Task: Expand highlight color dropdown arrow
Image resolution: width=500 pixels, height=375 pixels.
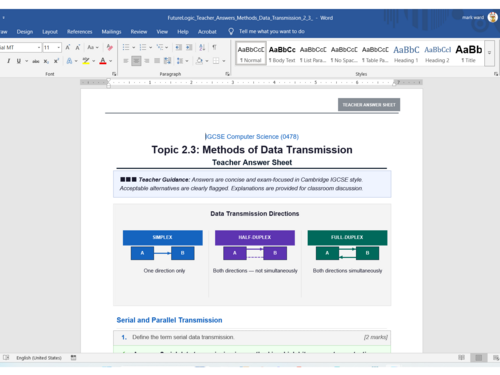Action: 94,61
